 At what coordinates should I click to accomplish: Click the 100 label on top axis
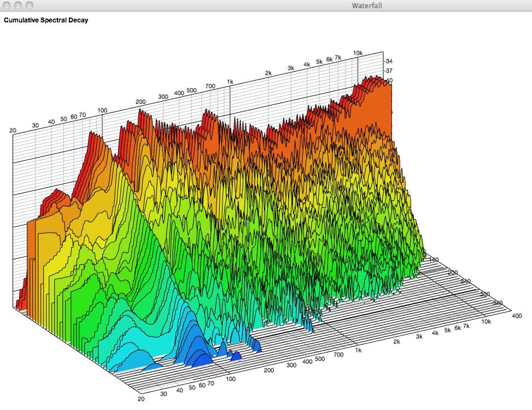pyautogui.click(x=102, y=110)
